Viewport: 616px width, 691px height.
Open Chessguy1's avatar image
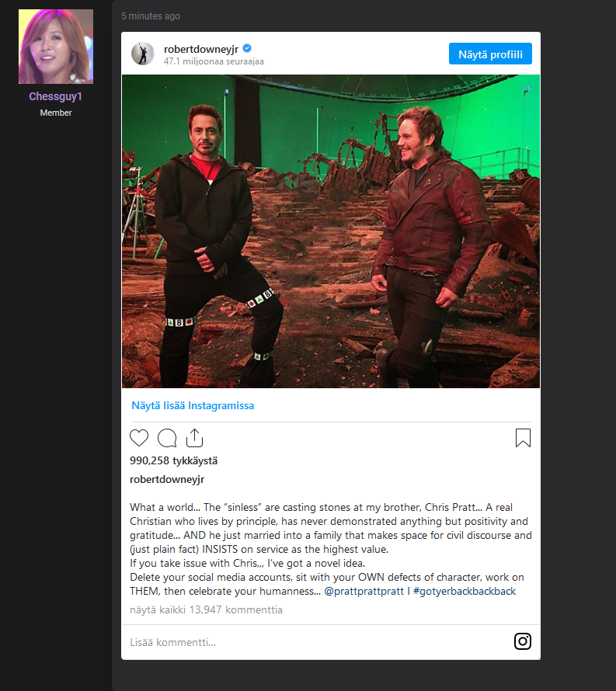[x=56, y=47]
